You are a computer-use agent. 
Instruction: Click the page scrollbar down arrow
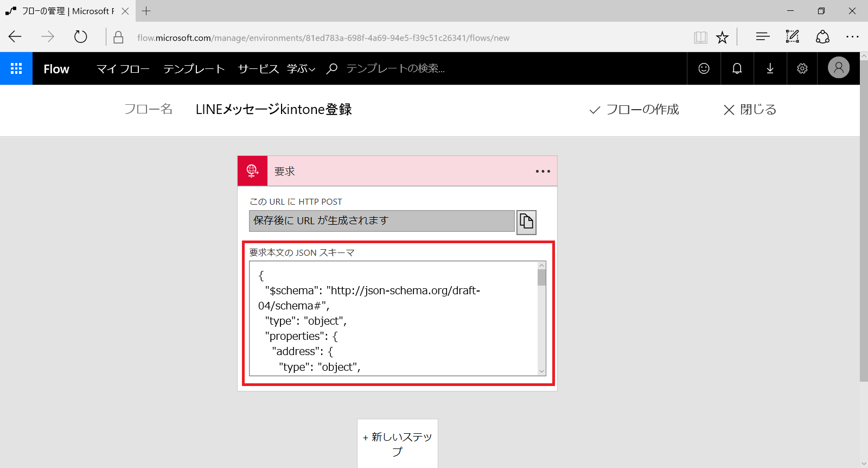864,464
